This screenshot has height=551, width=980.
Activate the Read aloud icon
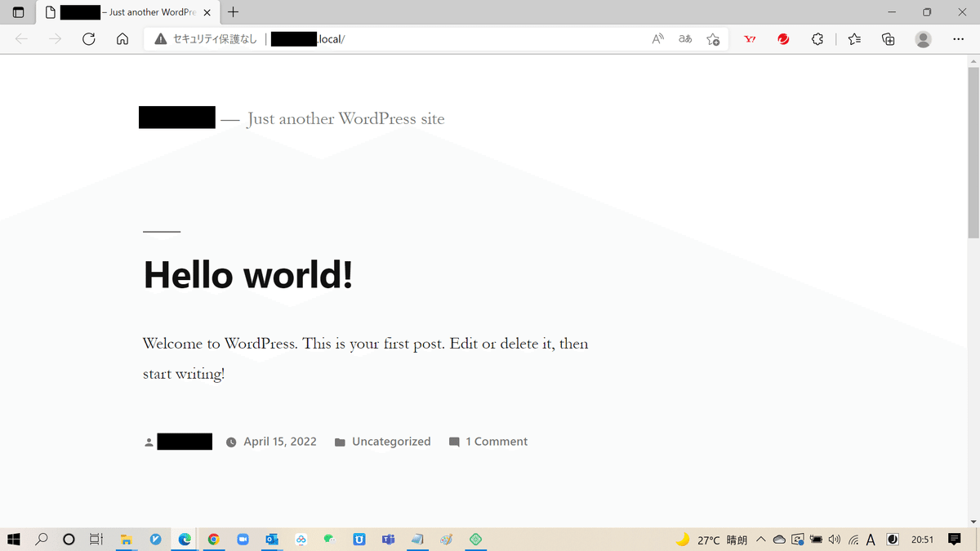[658, 38]
